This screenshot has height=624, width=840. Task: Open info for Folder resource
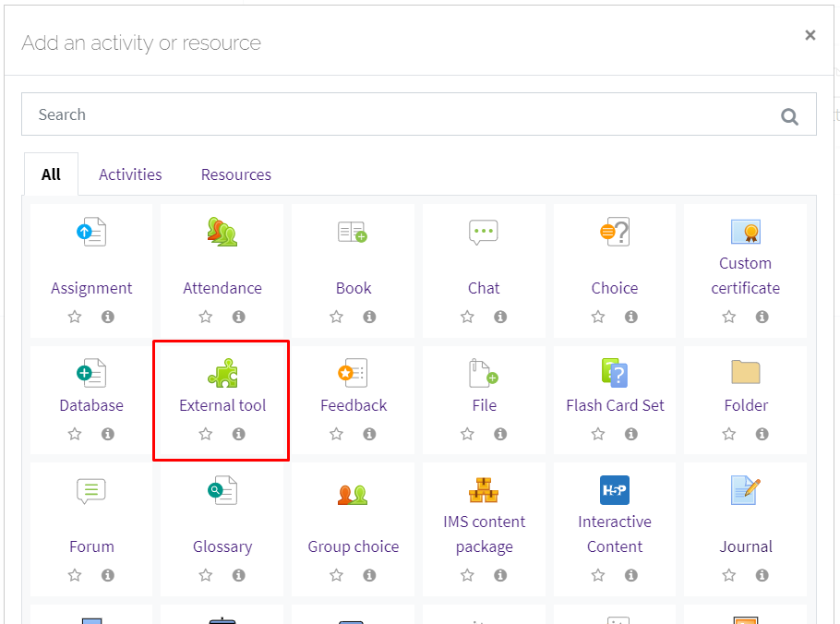pos(762,434)
